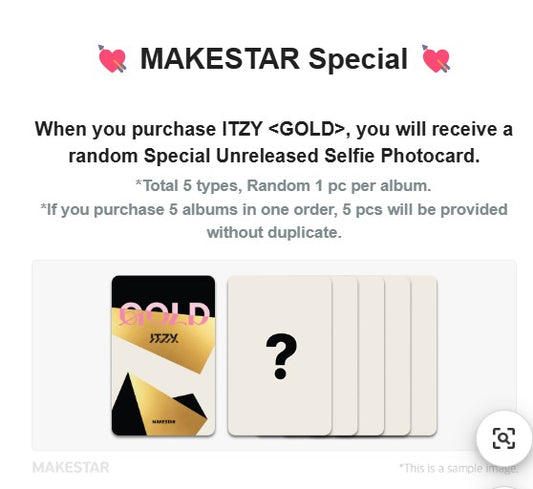Select the second stacked mystery card edge
533x489 pixels.
(345, 356)
